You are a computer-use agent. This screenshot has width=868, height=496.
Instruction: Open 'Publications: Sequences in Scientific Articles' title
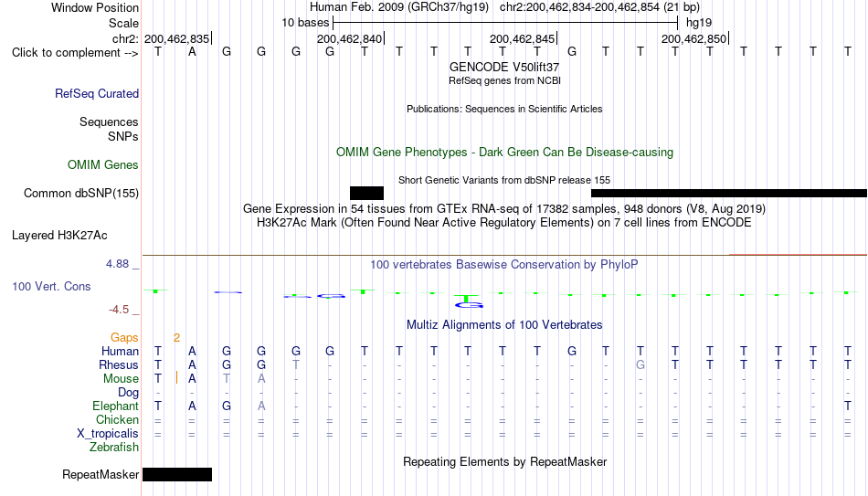pyautogui.click(x=504, y=109)
